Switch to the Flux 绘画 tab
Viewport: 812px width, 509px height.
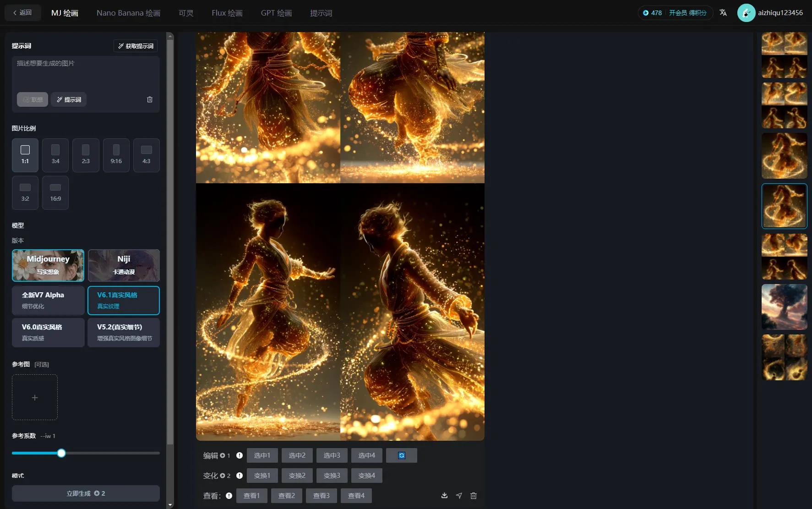(227, 13)
